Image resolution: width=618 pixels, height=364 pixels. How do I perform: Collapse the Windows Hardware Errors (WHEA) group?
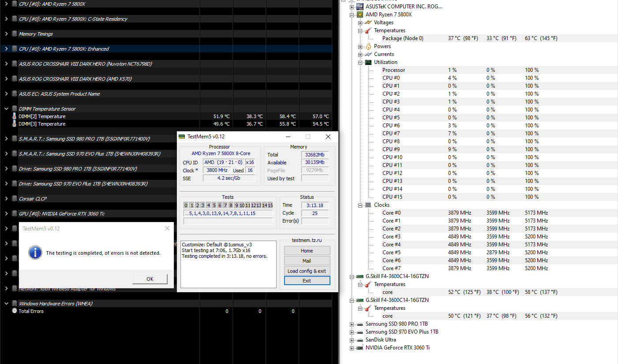click(6, 304)
